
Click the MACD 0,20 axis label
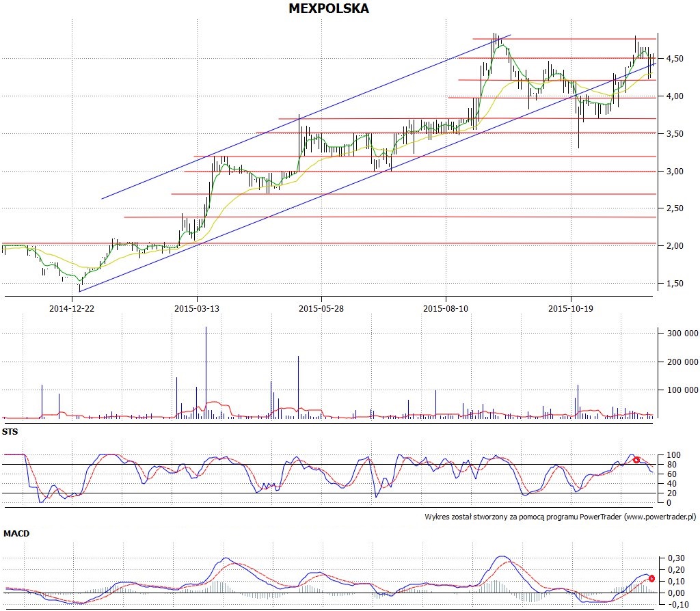(676, 569)
